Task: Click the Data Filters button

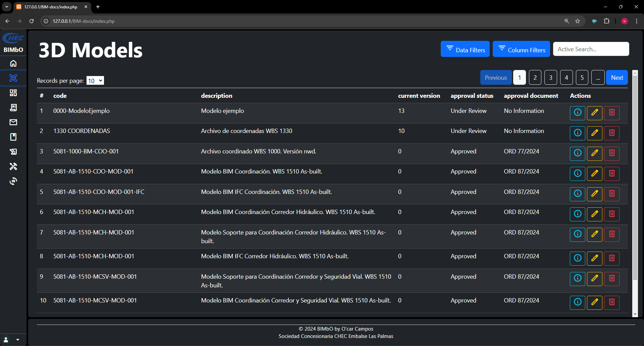Action: [x=465, y=49]
